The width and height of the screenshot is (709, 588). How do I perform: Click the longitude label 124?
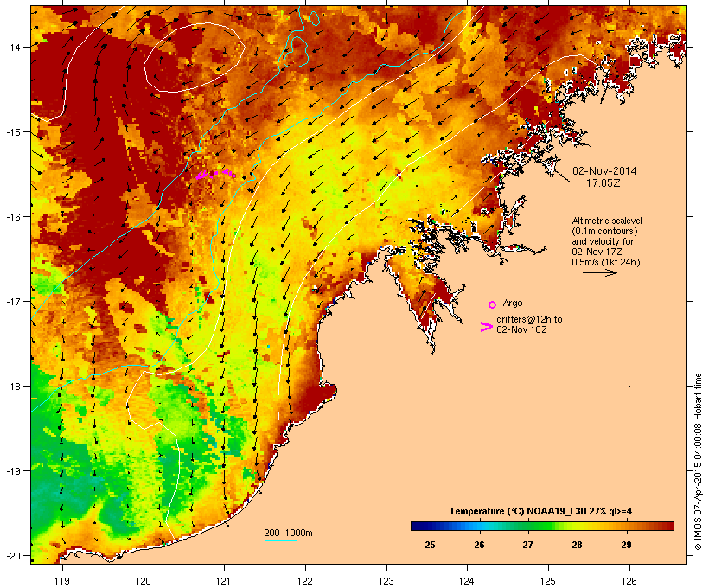click(x=467, y=581)
